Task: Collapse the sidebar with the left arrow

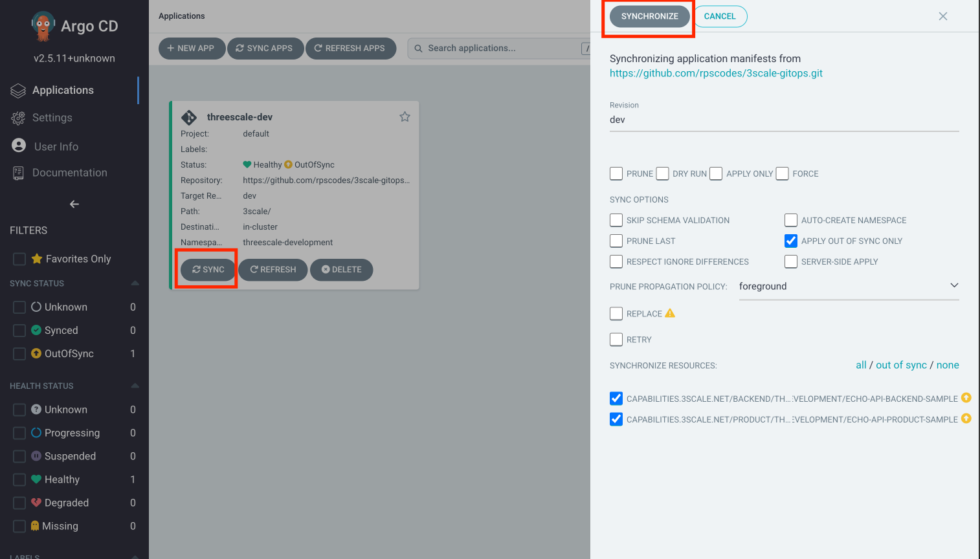Action: pos(74,204)
